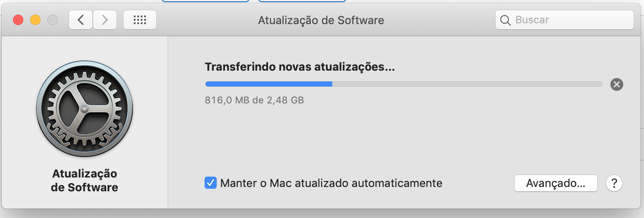This screenshot has height=218, width=644.
Task: Disable keeping the Mac updated automatically
Action: [211, 183]
